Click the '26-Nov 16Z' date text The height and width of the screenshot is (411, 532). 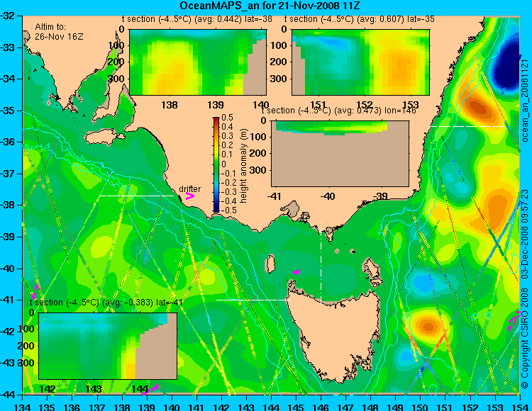click(59, 36)
